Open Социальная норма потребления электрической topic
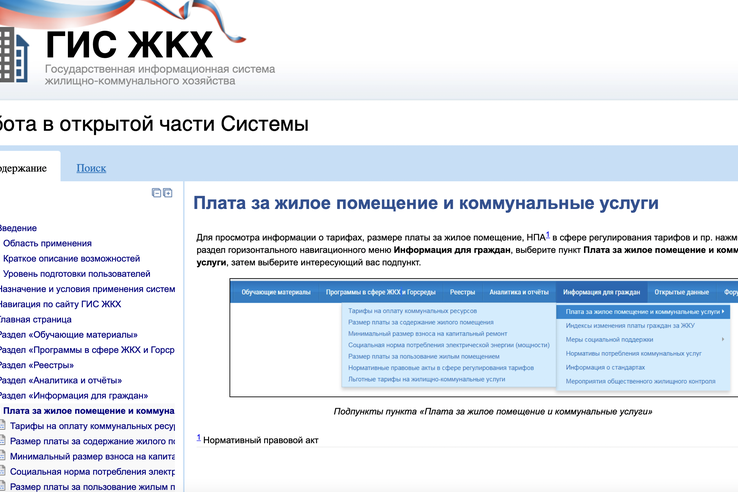 click(x=92, y=472)
